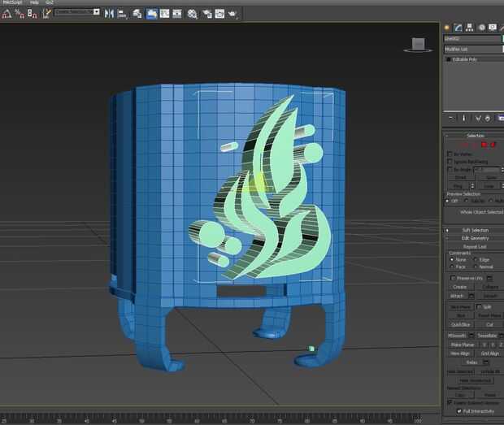
Task: Click Make Unique icon below stack
Action: tap(478, 118)
